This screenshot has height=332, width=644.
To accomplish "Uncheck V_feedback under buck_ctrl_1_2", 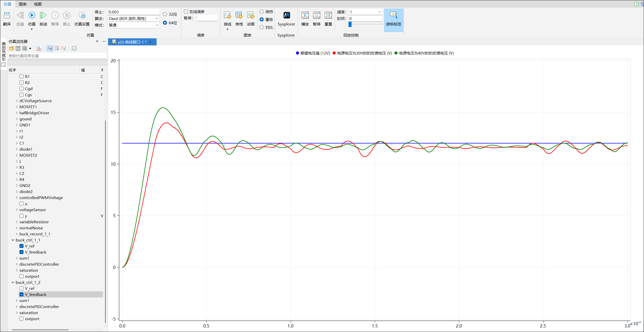I will (x=21, y=294).
